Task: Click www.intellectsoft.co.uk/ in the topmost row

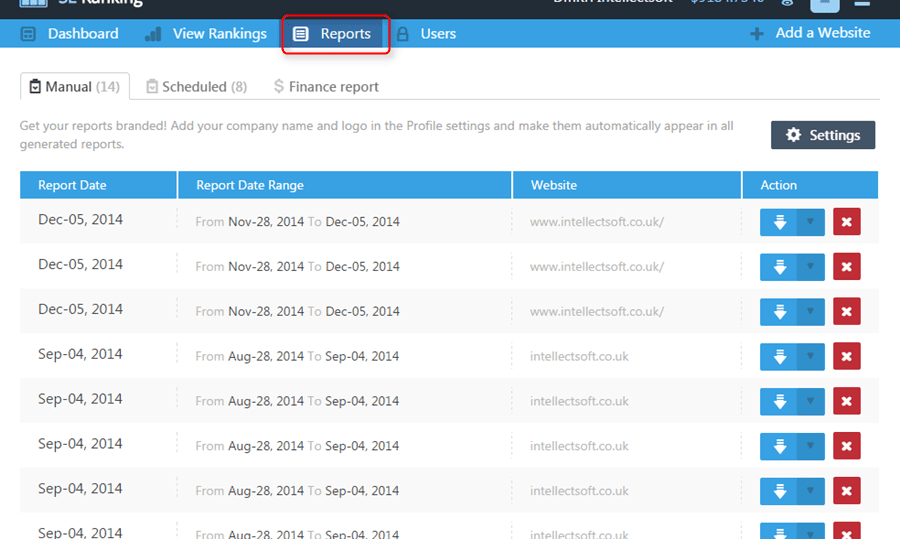Action: coord(597,222)
